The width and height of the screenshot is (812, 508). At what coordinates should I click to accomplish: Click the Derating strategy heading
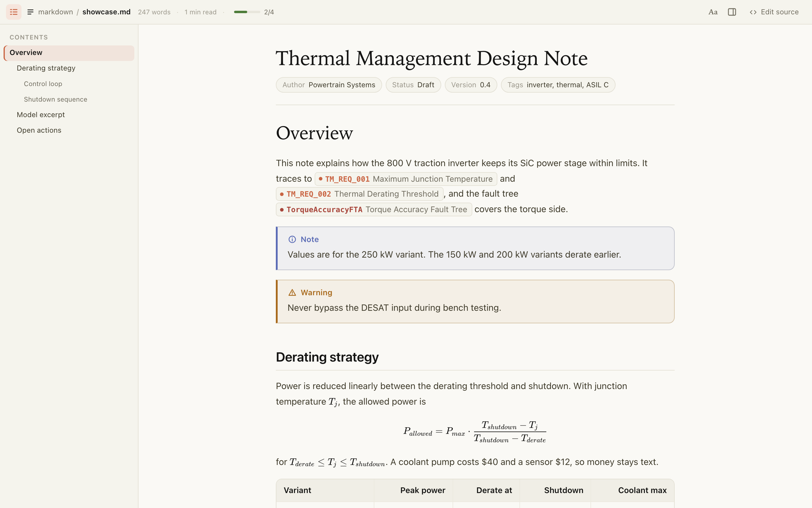pos(327,357)
